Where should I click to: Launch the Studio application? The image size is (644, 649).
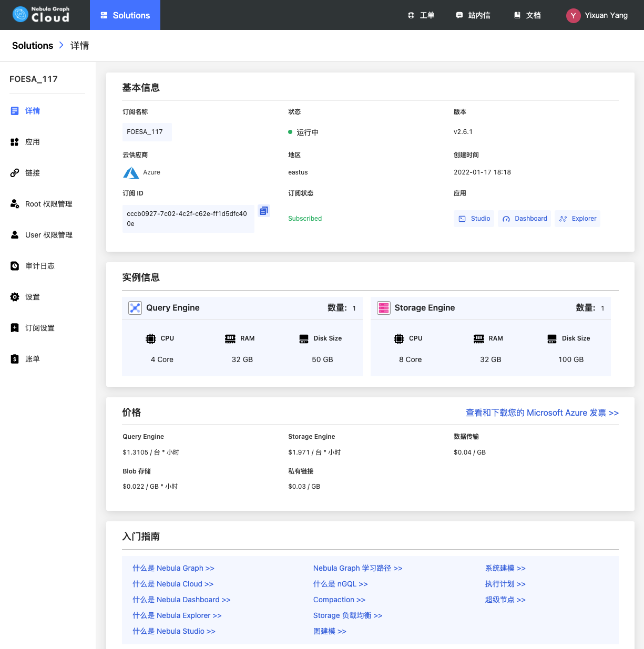tap(474, 219)
